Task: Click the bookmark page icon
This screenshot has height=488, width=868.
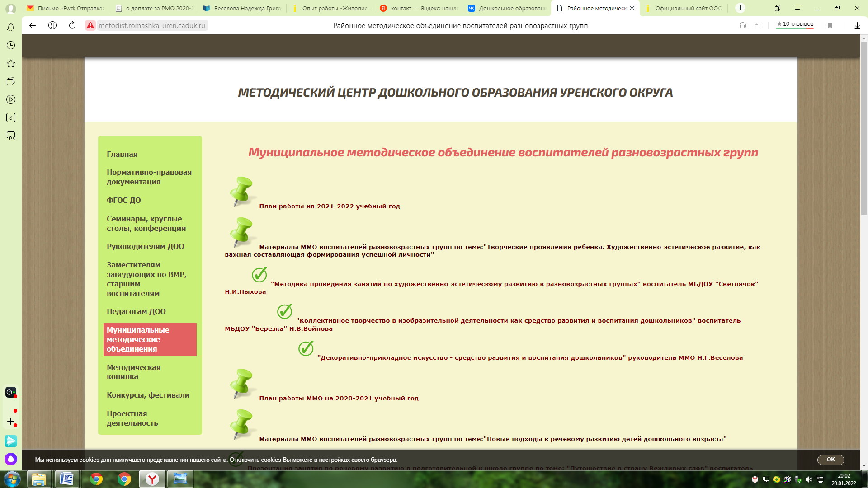Action: (x=830, y=25)
